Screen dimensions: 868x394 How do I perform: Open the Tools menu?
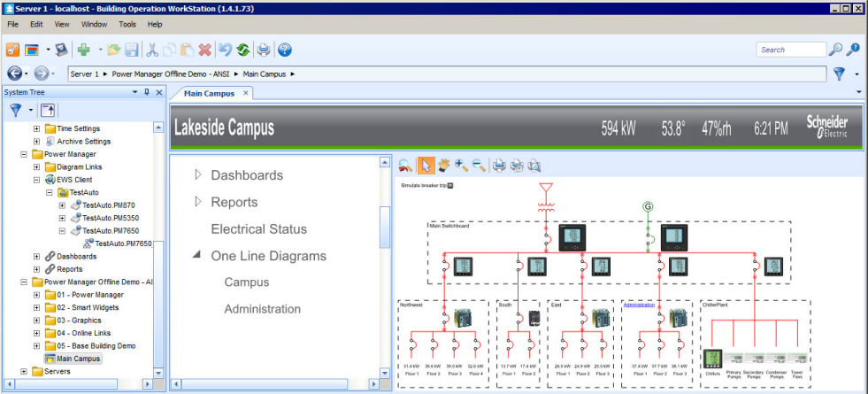click(x=127, y=25)
